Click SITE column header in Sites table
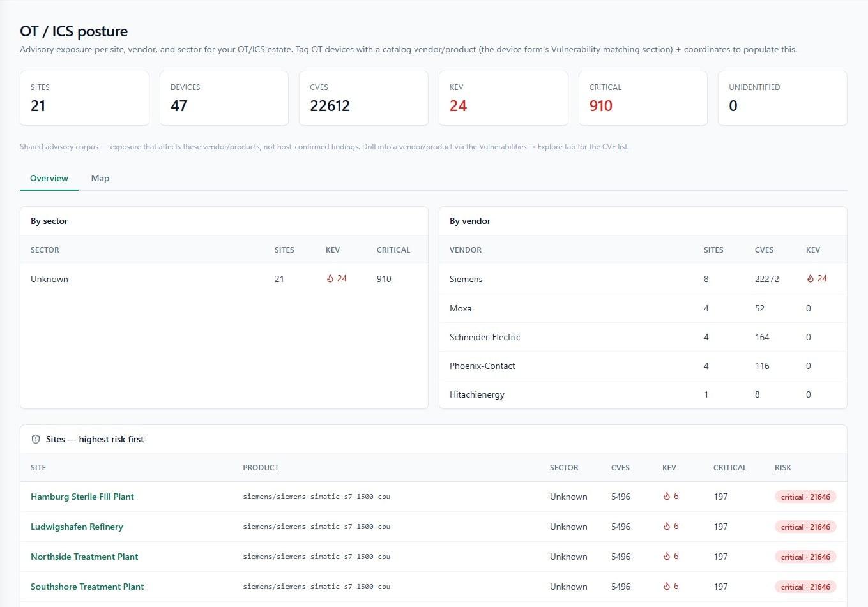Image resolution: width=868 pixels, height=607 pixels. click(x=38, y=468)
